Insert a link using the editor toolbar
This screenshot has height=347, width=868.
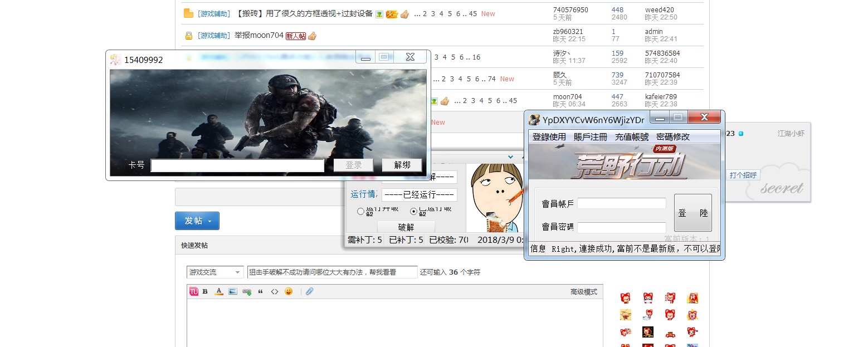click(247, 291)
